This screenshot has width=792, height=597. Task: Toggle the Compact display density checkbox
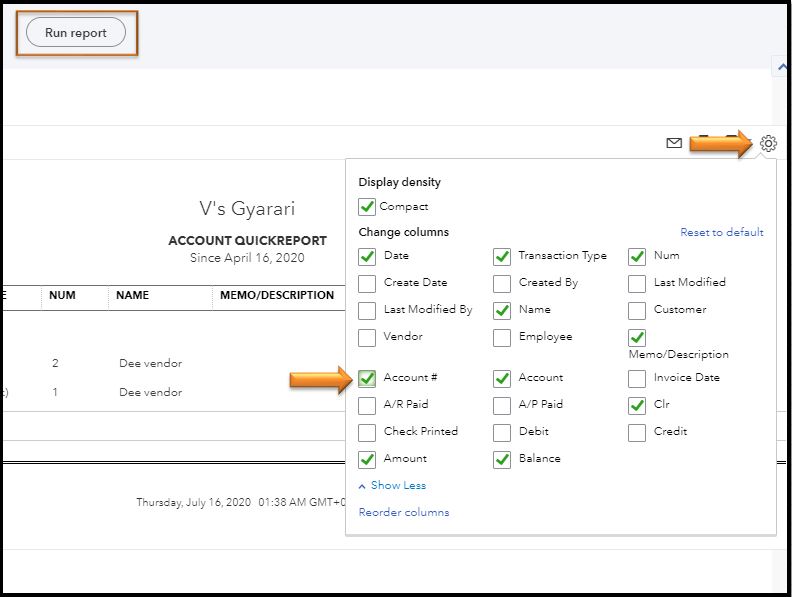[368, 207]
